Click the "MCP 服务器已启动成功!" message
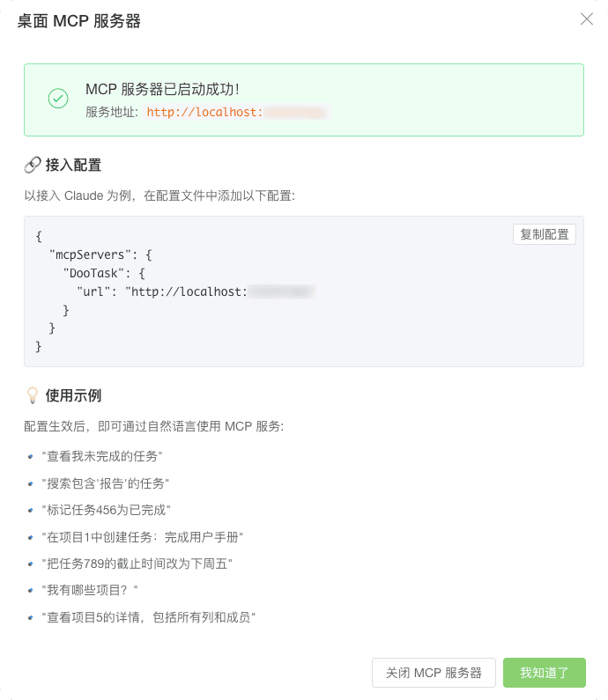608x700 pixels. click(x=162, y=89)
